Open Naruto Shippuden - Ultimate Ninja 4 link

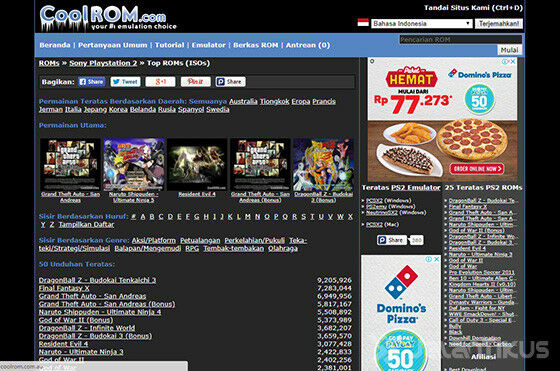100,312
